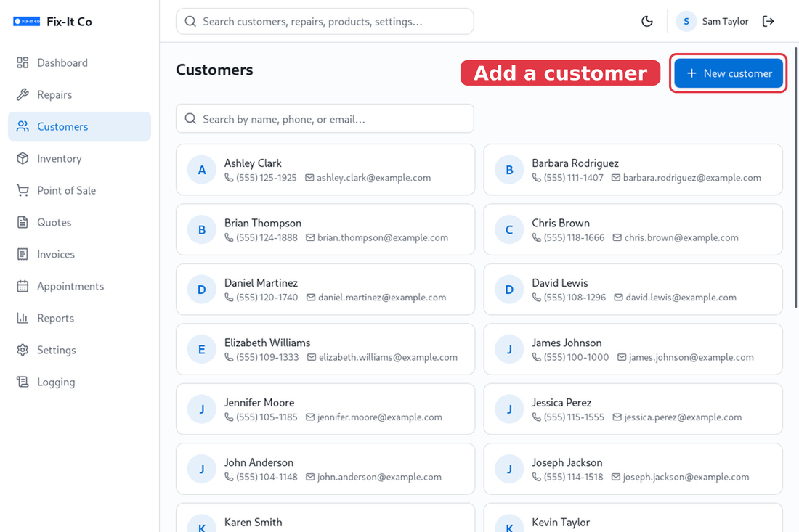
Task: Click the Customers page heading
Action: (214, 70)
